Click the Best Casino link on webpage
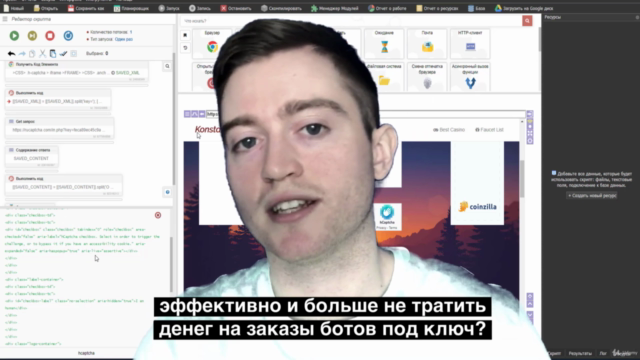The image size is (640, 360). [449, 130]
